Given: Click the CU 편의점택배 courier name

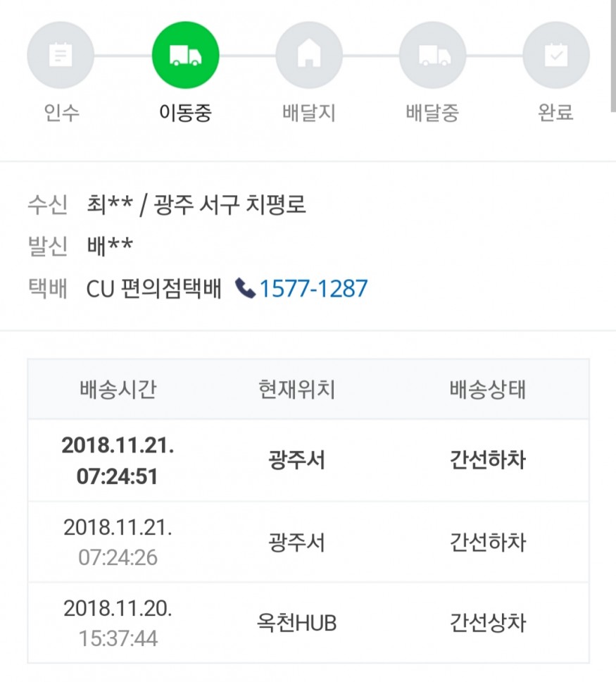Looking at the screenshot, I should (x=154, y=288).
